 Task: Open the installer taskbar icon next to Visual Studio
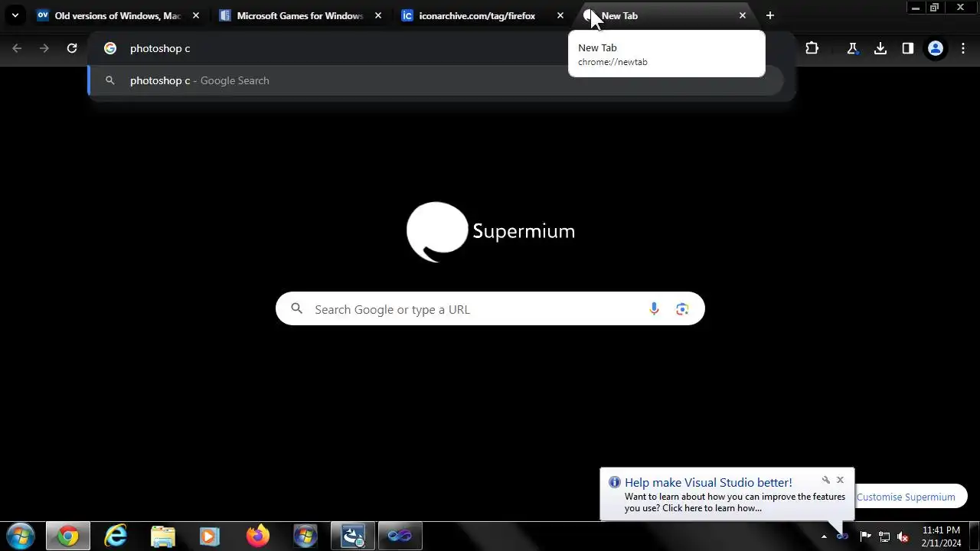pyautogui.click(x=353, y=536)
